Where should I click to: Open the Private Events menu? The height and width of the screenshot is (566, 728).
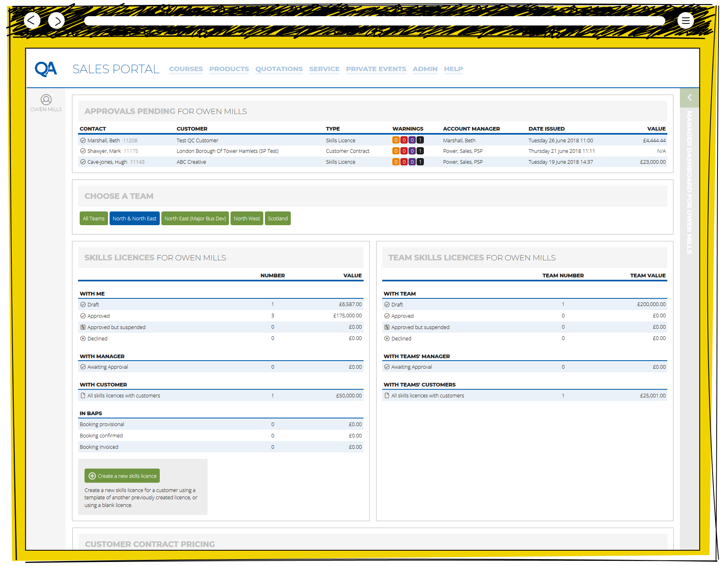coord(376,69)
